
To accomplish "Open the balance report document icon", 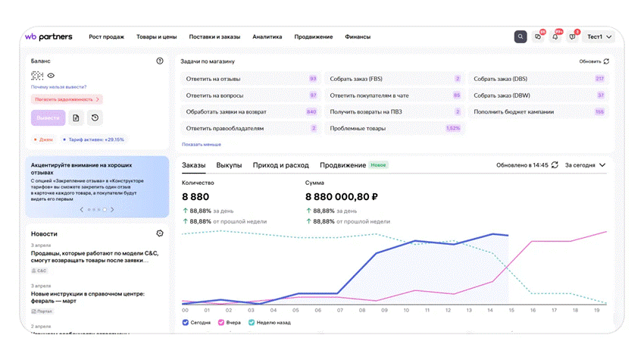I will (x=76, y=118).
